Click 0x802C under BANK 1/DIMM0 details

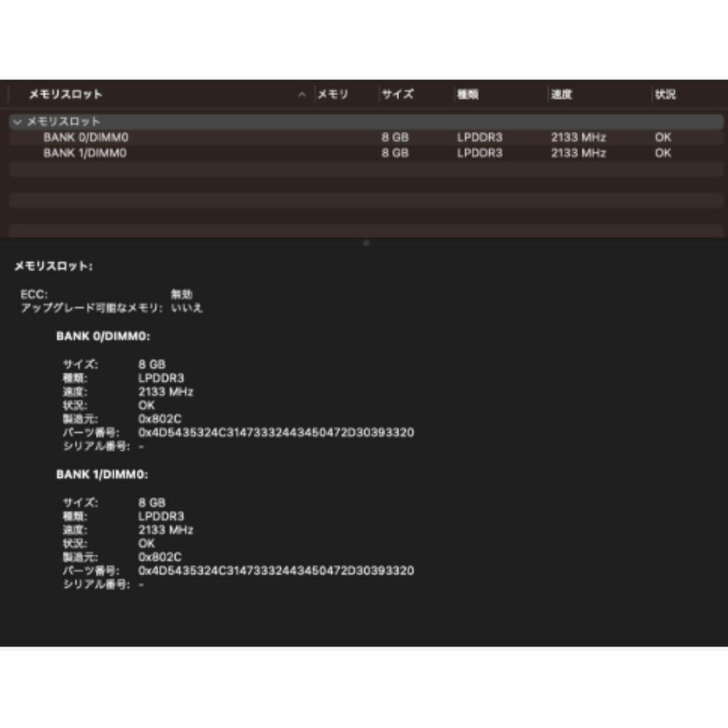point(160,557)
